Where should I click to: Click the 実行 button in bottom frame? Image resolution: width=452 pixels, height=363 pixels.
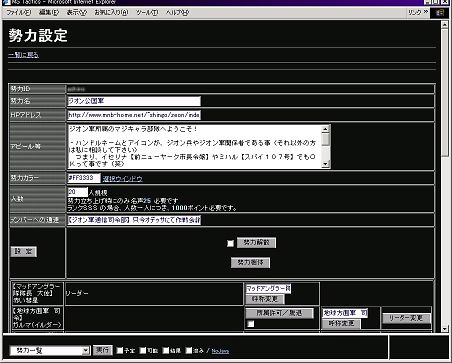pos(102,350)
